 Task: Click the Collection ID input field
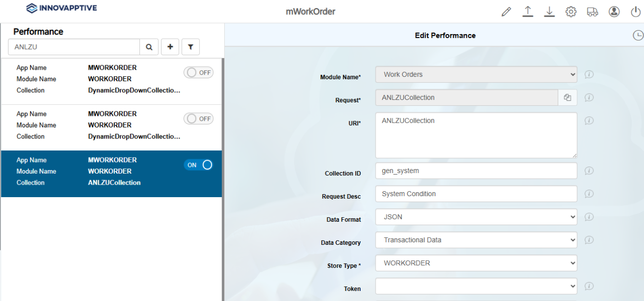[475, 171]
